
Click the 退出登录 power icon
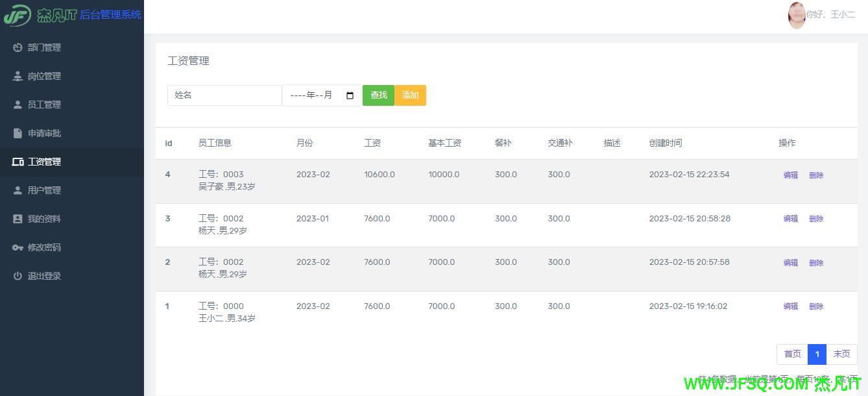click(18, 276)
